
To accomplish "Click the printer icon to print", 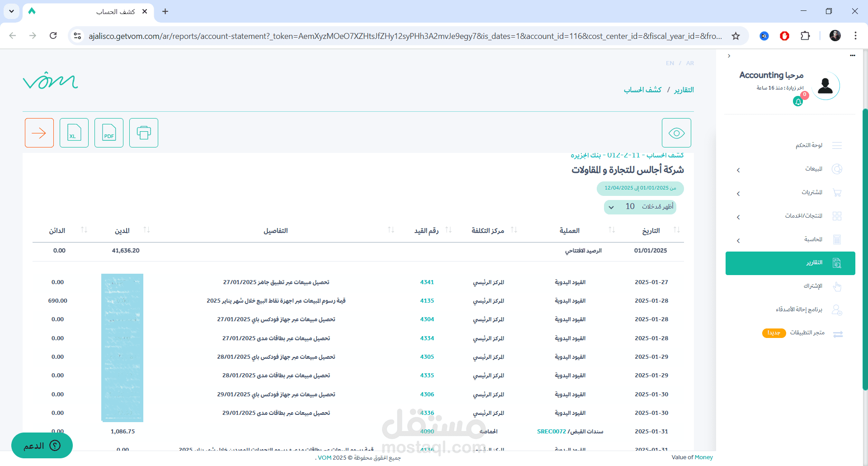I will pos(144,133).
